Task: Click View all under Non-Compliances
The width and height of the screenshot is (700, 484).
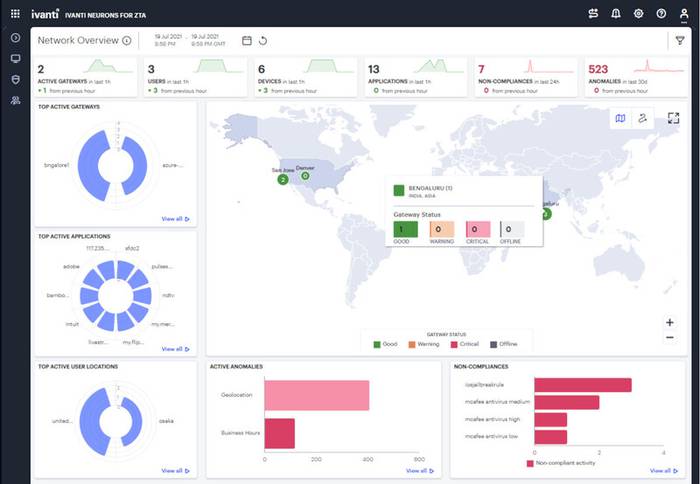Action: pyautogui.click(x=664, y=471)
